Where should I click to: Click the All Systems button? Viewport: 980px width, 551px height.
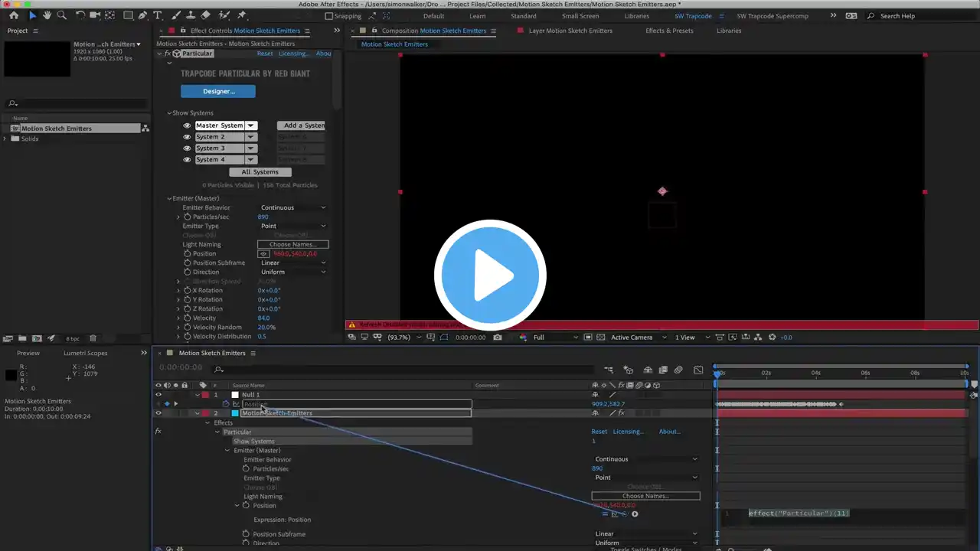260,172
